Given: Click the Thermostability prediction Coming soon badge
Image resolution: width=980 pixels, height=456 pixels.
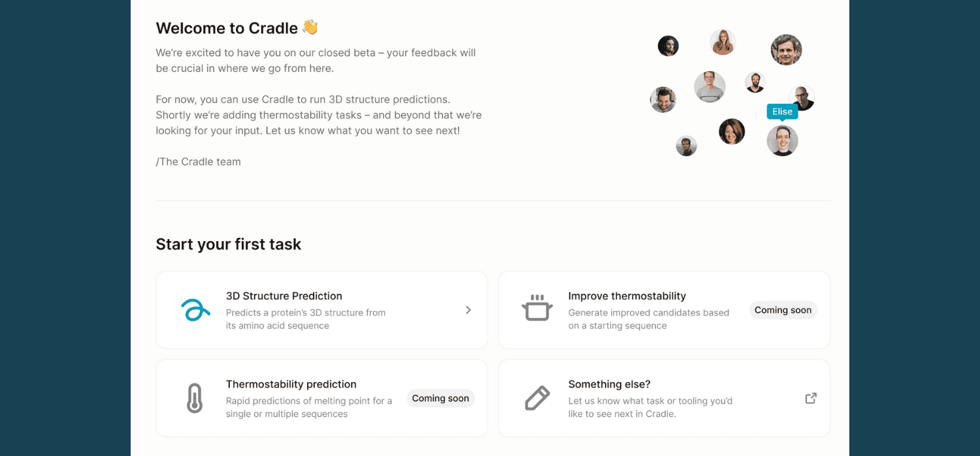Looking at the screenshot, I should (440, 399).
